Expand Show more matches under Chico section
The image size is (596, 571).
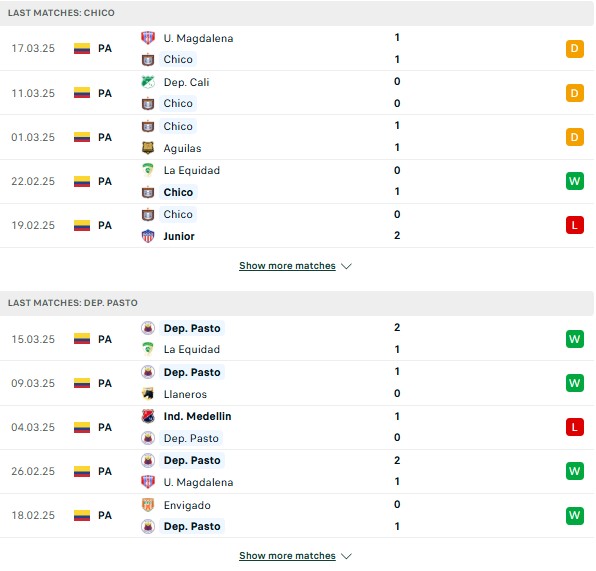click(287, 266)
